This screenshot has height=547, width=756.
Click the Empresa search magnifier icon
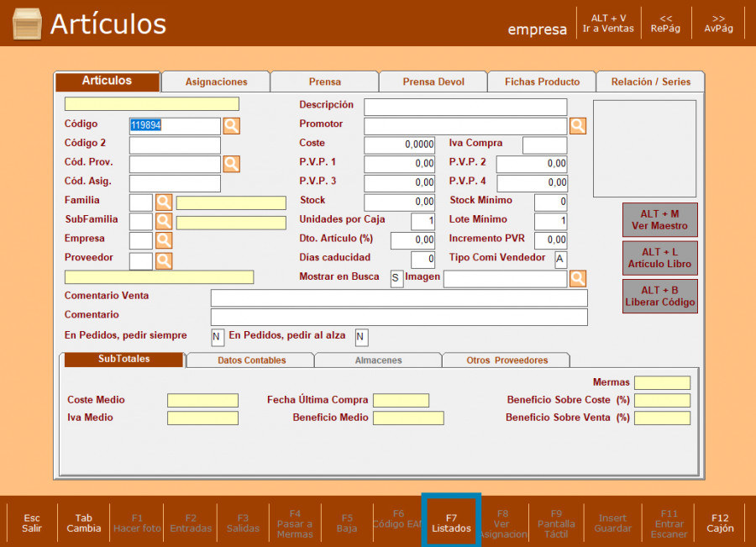pyautogui.click(x=164, y=240)
